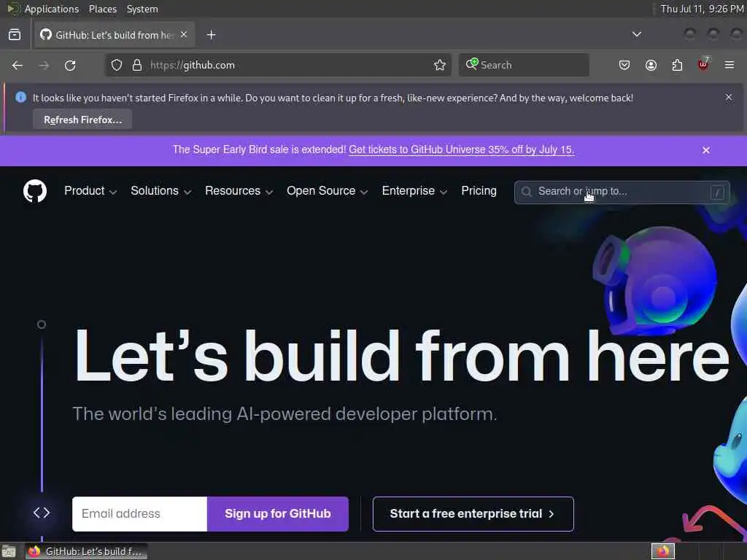The height and width of the screenshot is (560, 747).
Task: Bookmark this page with the star icon
Action: click(x=440, y=65)
